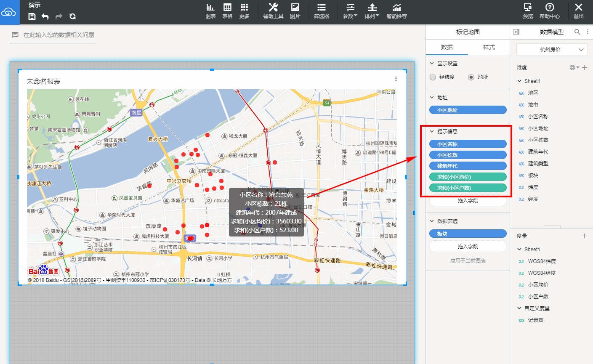
Task: Click the save disk icon
Action: pyautogui.click(x=32, y=16)
